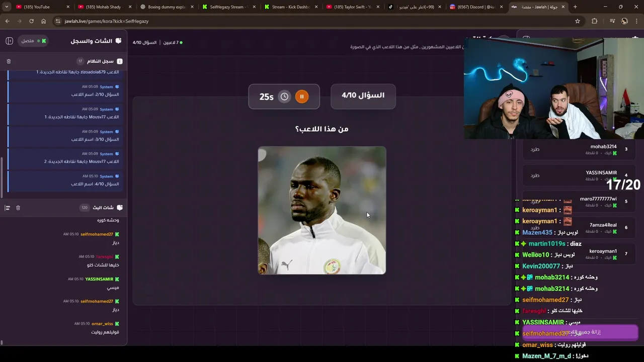This screenshot has height=362, width=644.
Task: Click the log entry السؤال 4/10: اسم اللاعب
Action: coord(66,180)
